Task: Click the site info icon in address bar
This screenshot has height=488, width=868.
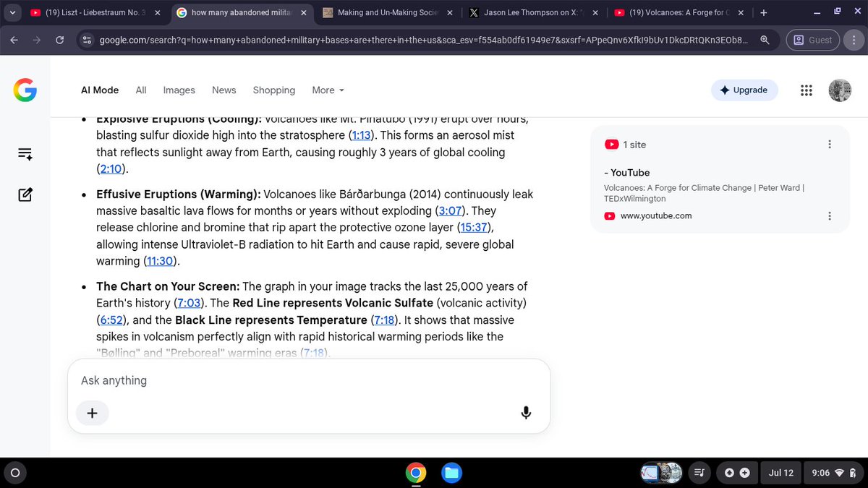Action: (87, 40)
